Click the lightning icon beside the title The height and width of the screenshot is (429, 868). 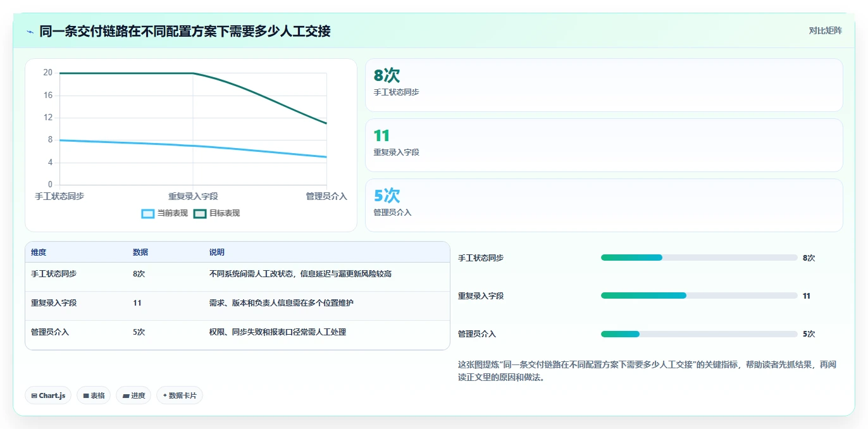[x=30, y=32]
